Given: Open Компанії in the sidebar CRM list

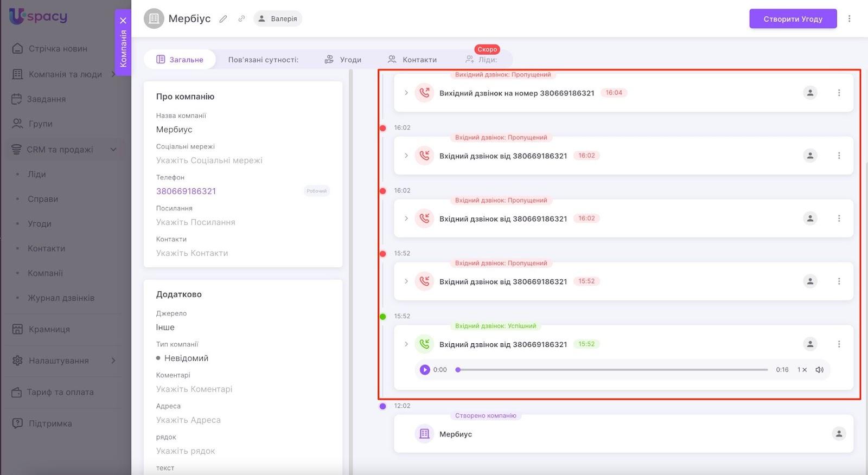Looking at the screenshot, I should 46,273.
